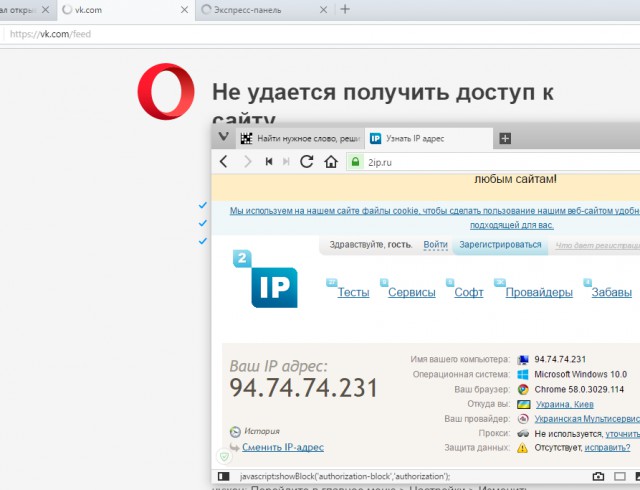The width and height of the screenshot is (640, 490).
Task: Click the capture page camera icon
Action: click(x=598, y=476)
